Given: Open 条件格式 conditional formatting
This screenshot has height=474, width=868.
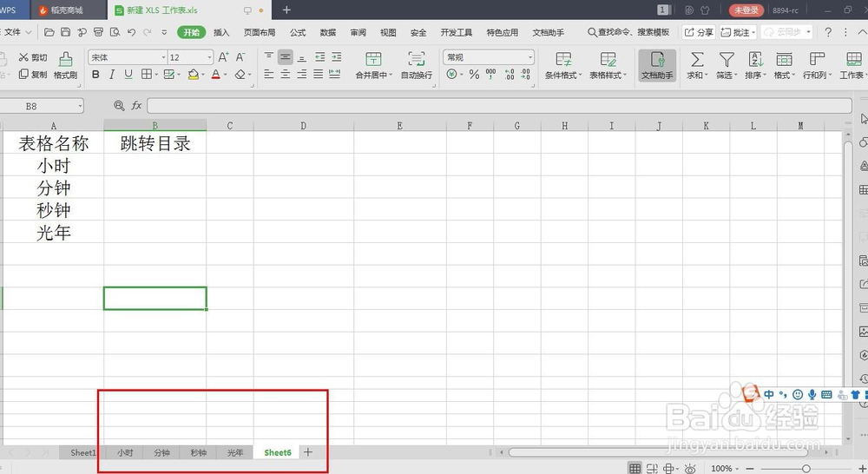Looking at the screenshot, I should [563, 65].
